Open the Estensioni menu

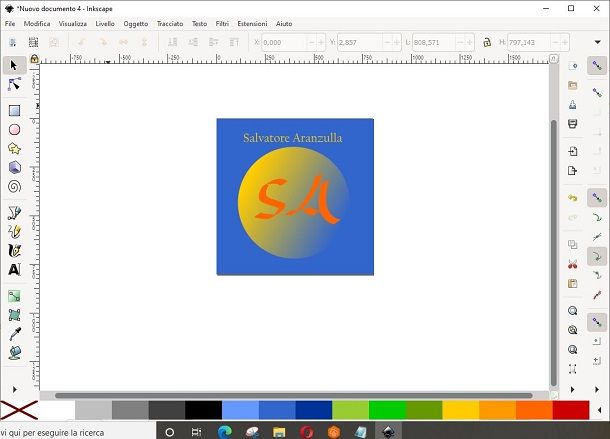[x=252, y=23]
